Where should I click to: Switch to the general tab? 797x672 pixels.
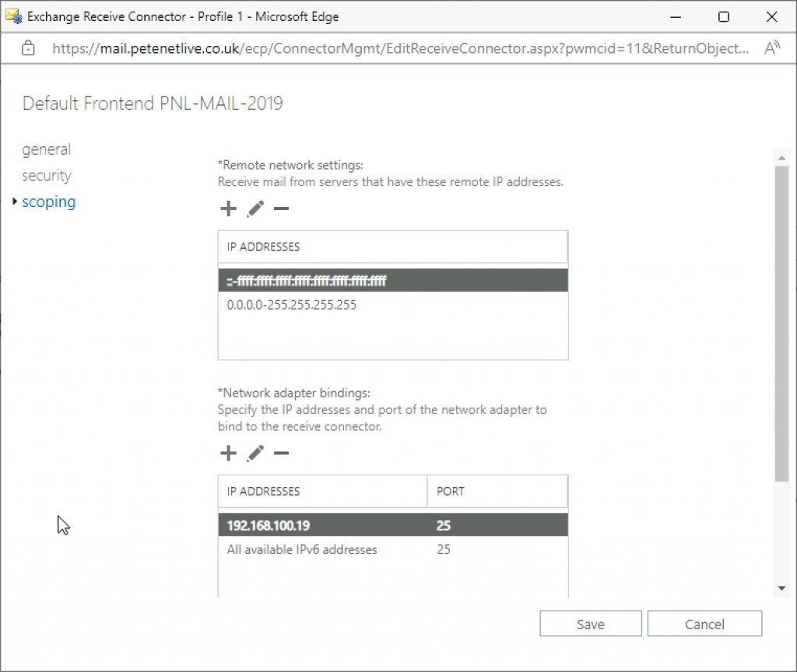[46, 149]
